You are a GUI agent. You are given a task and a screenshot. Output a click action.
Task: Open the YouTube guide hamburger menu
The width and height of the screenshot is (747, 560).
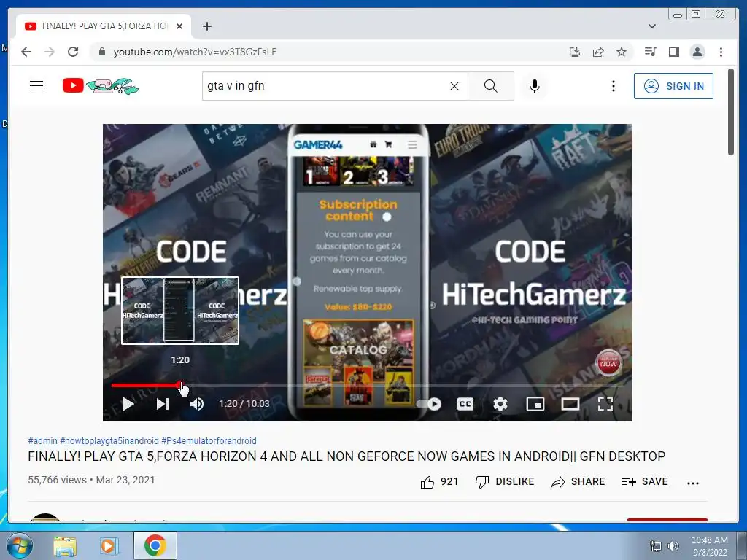pyautogui.click(x=36, y=86)
